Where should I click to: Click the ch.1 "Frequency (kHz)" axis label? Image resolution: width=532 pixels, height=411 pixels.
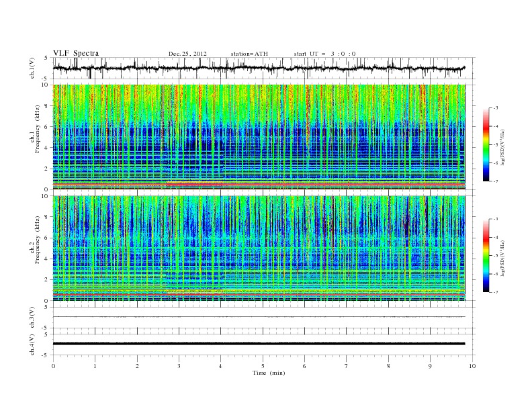(37, 129)
